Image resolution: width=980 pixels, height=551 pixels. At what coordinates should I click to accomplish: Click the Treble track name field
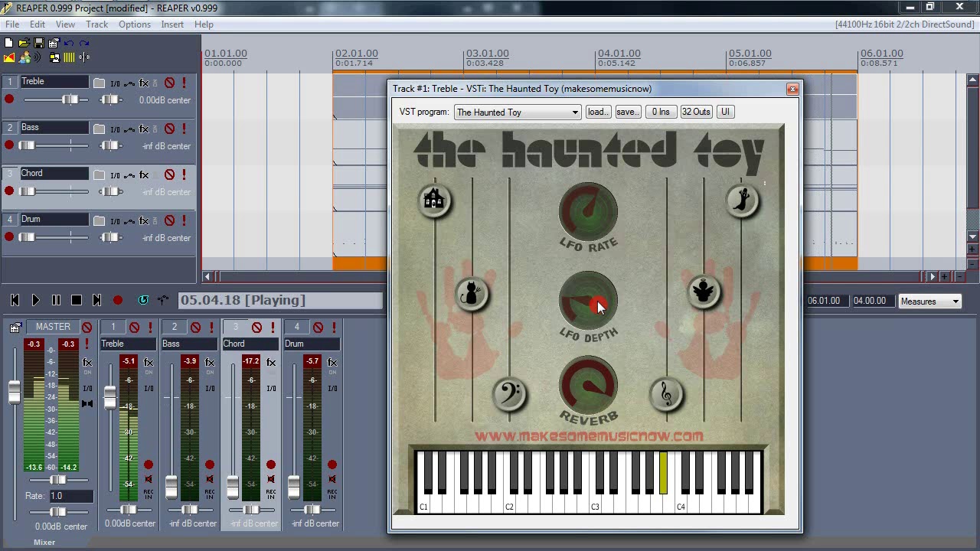point(54,82)
